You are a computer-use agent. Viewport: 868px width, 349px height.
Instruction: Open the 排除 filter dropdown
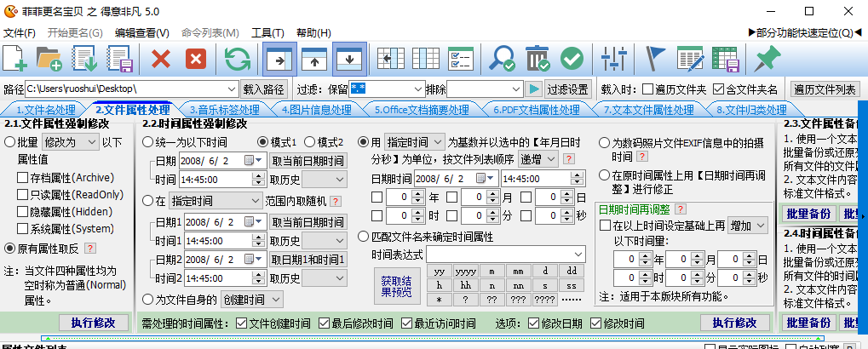(517, 89)
